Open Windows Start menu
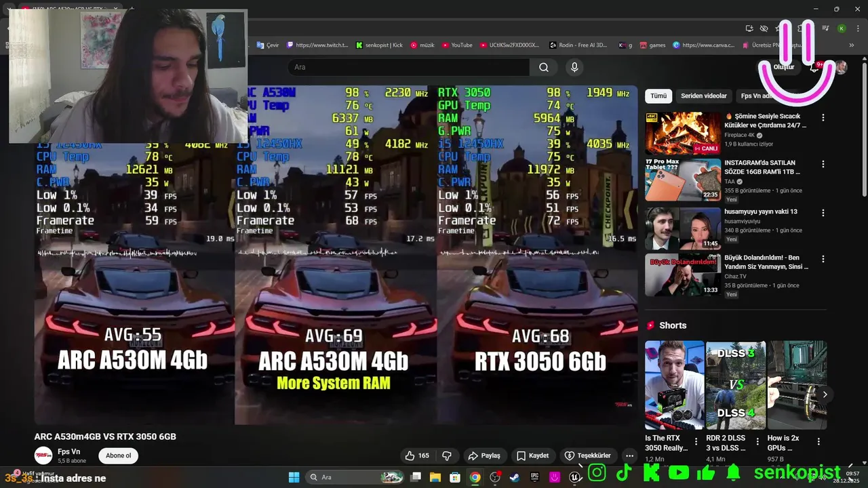 pos(294,477)
